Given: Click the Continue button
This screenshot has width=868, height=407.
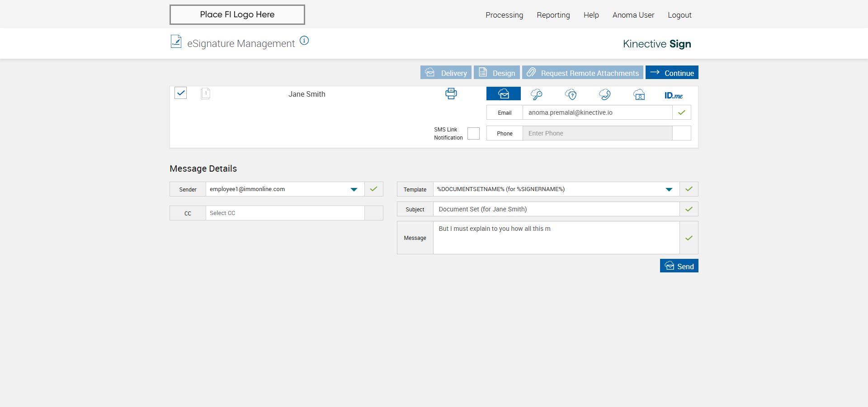Looking at the screenshot, I should pyautogui.click(x=672, y=73).
